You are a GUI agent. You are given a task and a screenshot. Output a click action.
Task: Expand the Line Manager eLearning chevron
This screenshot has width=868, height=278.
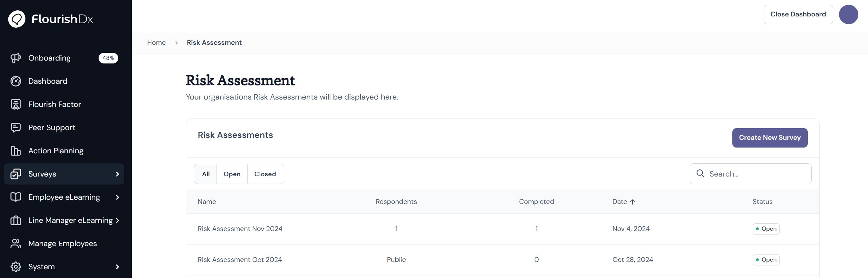point(117,220)
